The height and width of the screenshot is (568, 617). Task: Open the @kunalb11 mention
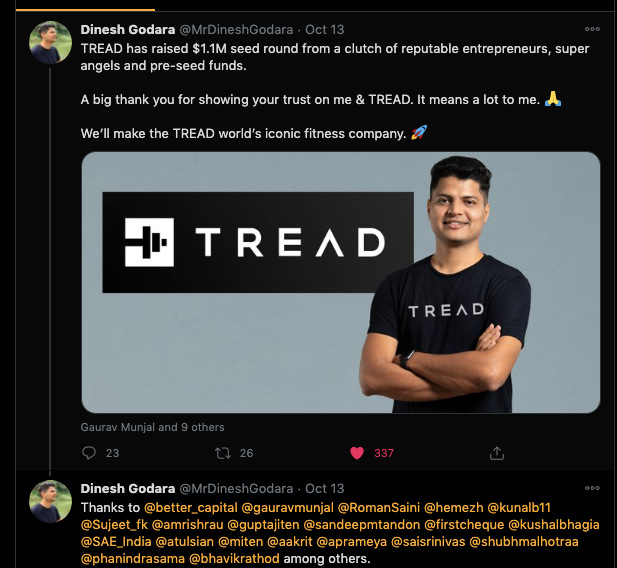(519, 508)
